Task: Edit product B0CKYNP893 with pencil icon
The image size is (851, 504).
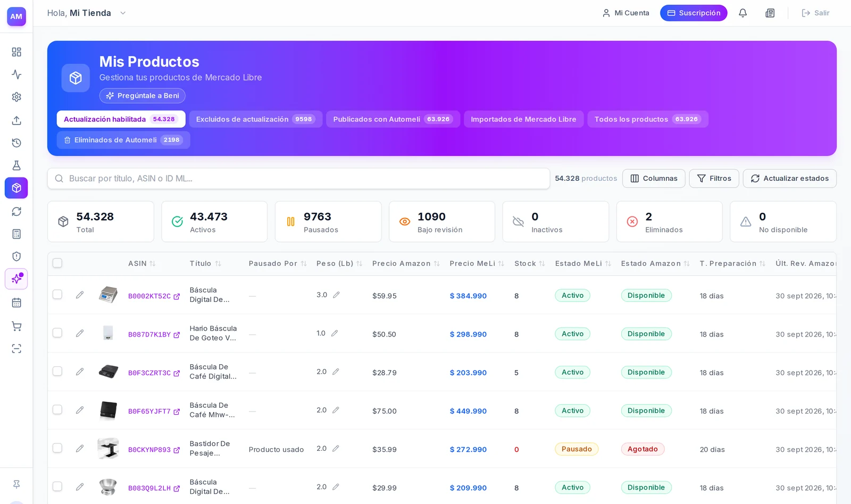Action: [x=80, y=449]
